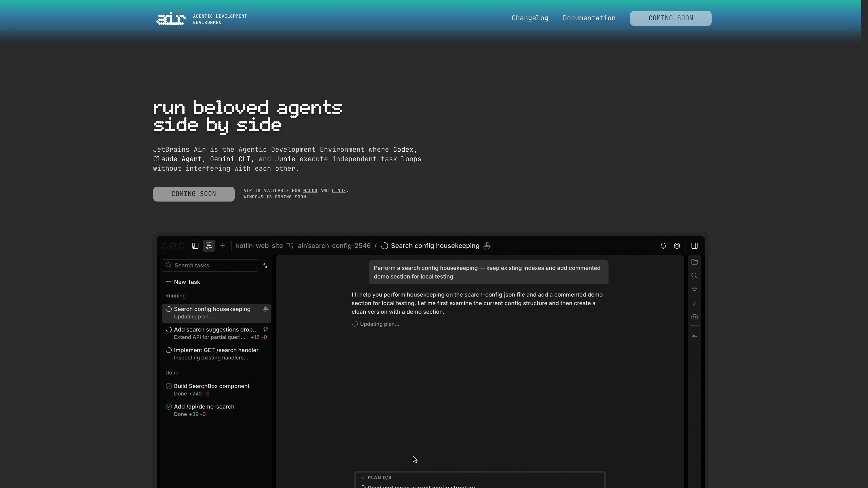Image resolution: width=868 pixels, height=488 pixels.
Task: Click the green check icon for Add /api/demo-search
Action: click(169, 407)
